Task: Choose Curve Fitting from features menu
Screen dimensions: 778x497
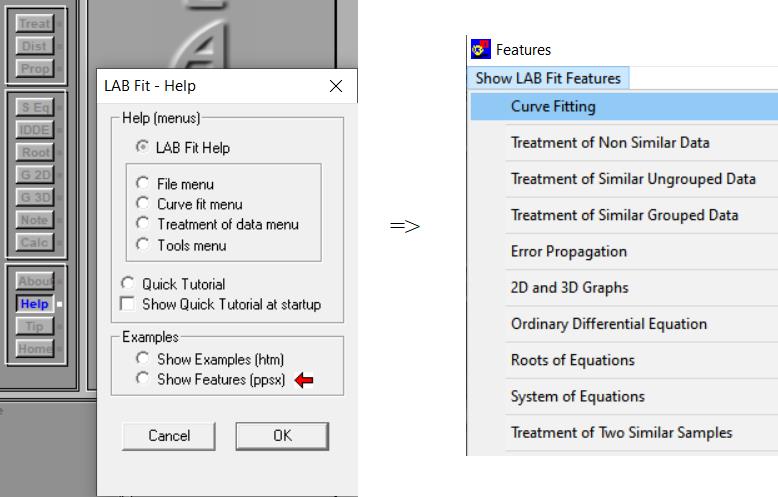Action: coord(553,106)
